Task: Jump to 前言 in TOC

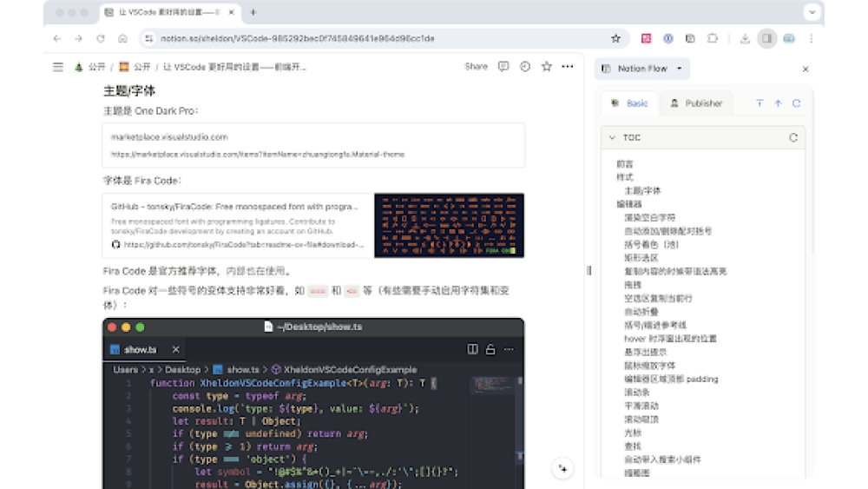Action: [x=625, y=164]
